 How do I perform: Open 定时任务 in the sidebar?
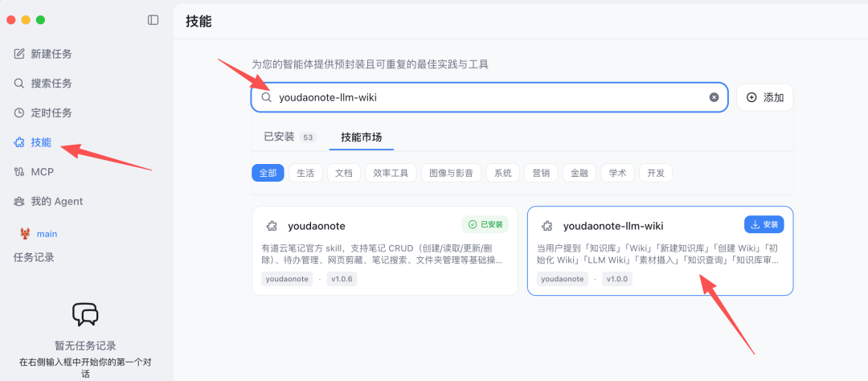(x=43, y=113)
